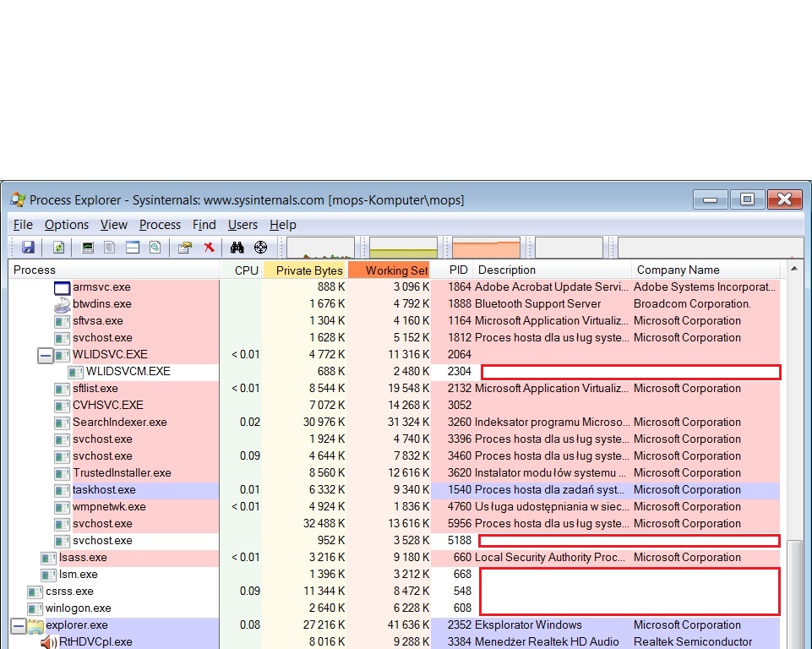Click the orange physical memory graph

pos(486,248)
